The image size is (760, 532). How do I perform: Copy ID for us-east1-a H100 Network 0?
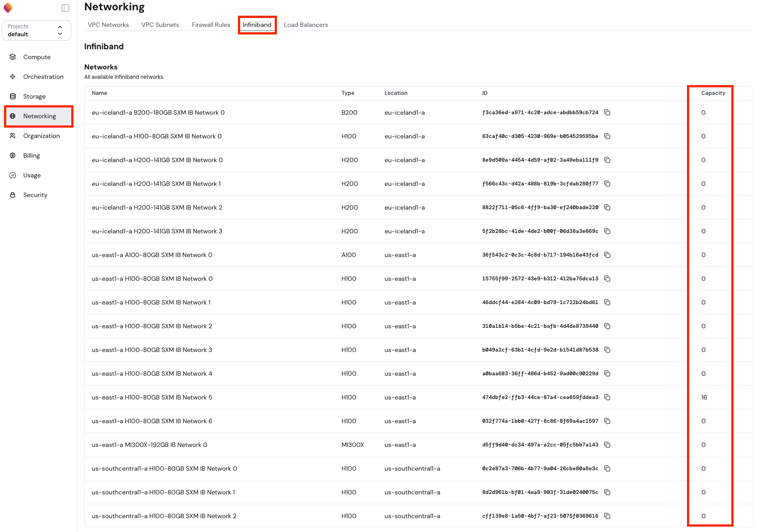click(x=607, y=279)
